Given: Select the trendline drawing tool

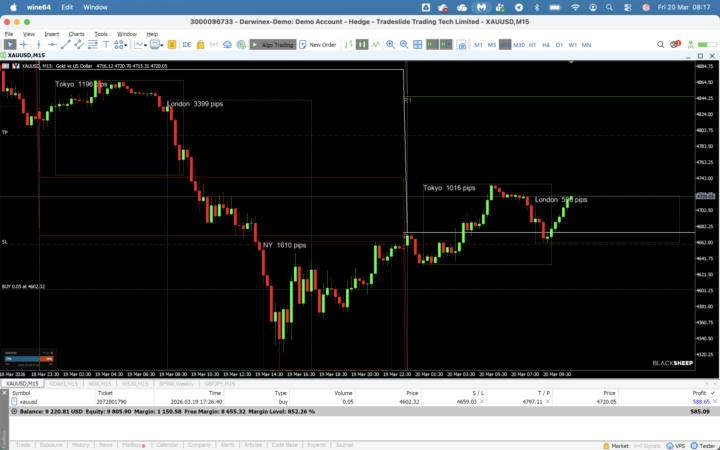Looking at the screenshot, I should click(66, 45).
